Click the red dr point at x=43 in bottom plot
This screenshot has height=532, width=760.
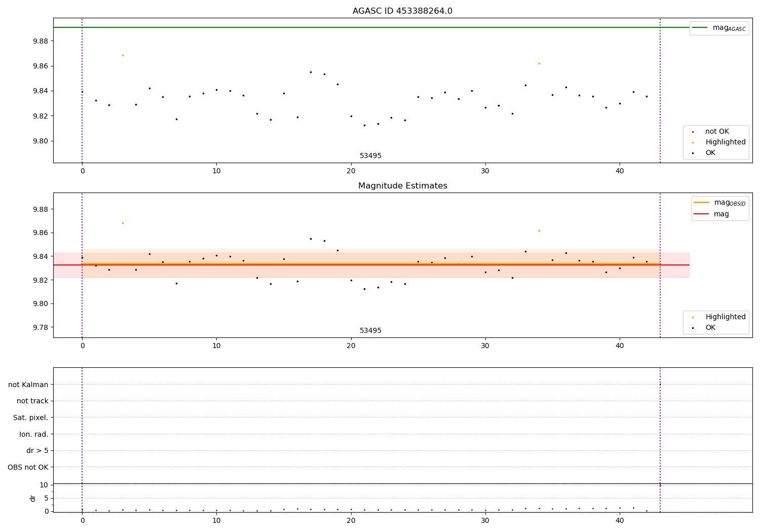click(660, 485)
